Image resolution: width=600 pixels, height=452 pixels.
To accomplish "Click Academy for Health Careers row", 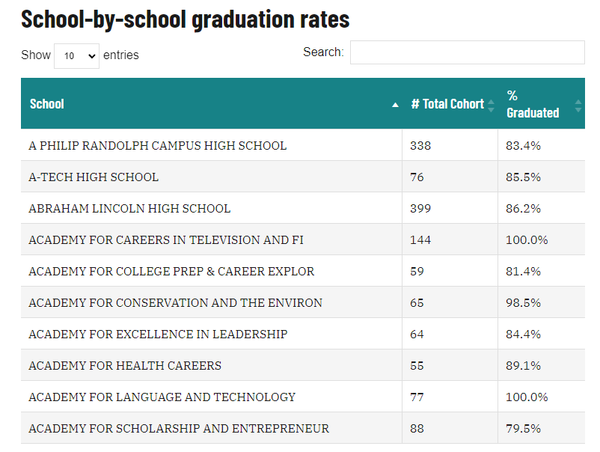I will 125,366.
